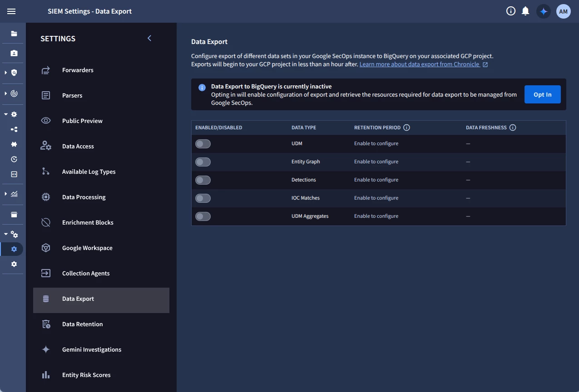This screenshot has width=579, height=392.
Task: Open Entity Risk Scores settings
Action: pos(101,375)
